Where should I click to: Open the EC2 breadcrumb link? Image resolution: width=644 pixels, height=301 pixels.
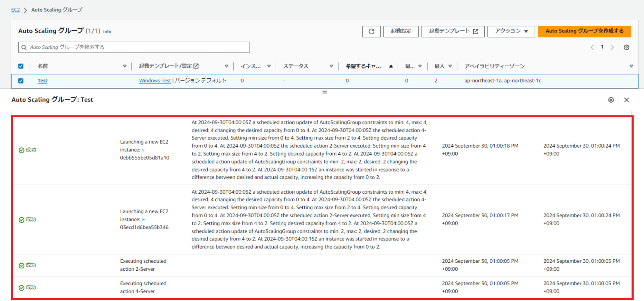(x=15, y=10)
